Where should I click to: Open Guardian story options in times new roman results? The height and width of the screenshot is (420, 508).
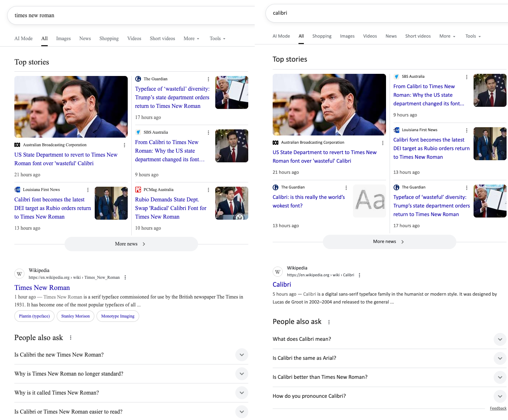click(208, 79)
